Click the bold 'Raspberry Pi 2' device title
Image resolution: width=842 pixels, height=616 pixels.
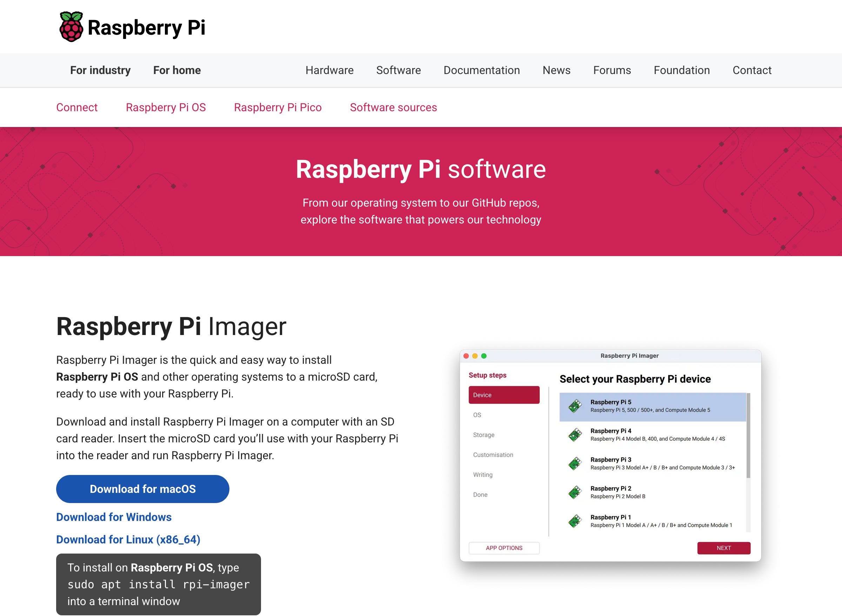tap(611, 488)
